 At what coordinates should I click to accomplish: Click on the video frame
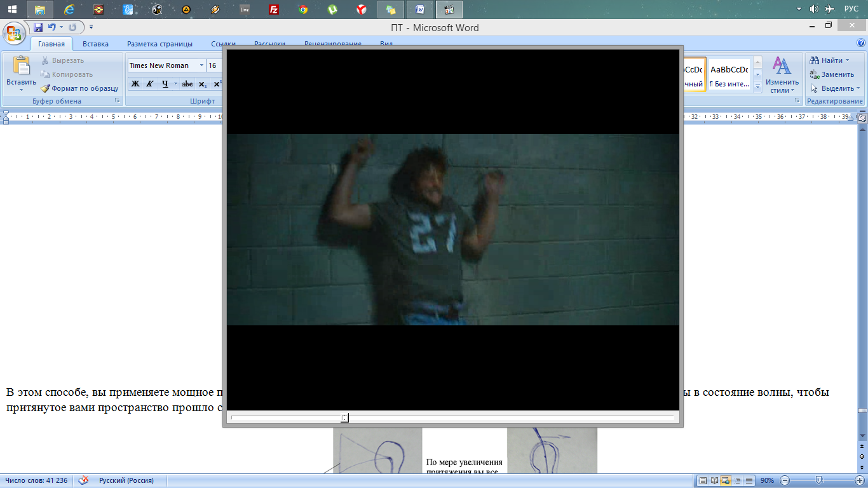(453, 229)
